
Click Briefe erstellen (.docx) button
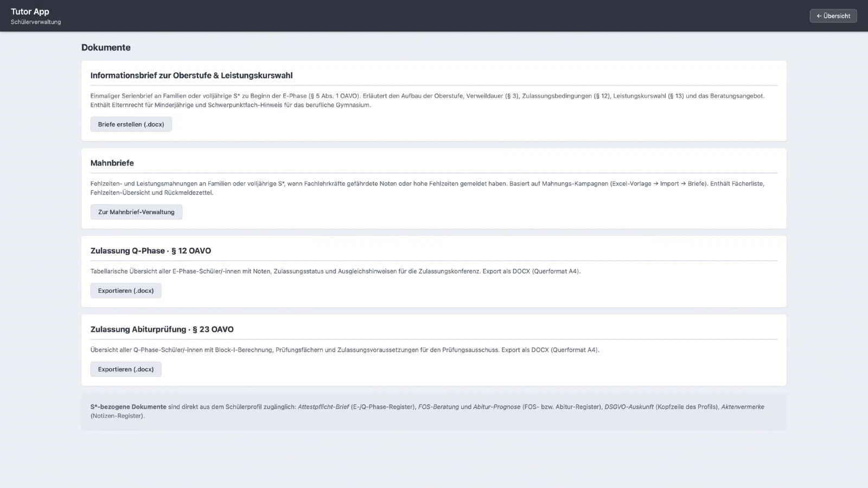pyautogui.click(x=131, y=124)
